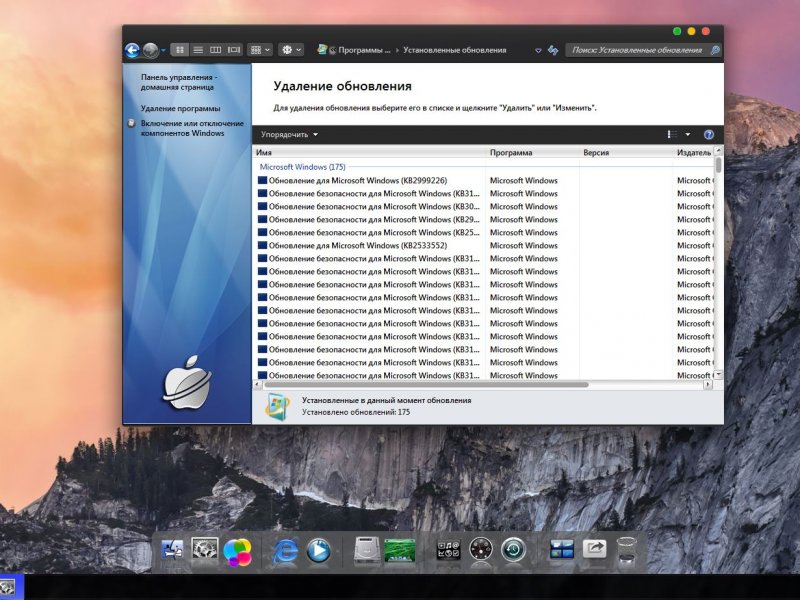Open the round Dashboard gauge icon in dock
Screen dimensions: 800x600
[481, 551]
